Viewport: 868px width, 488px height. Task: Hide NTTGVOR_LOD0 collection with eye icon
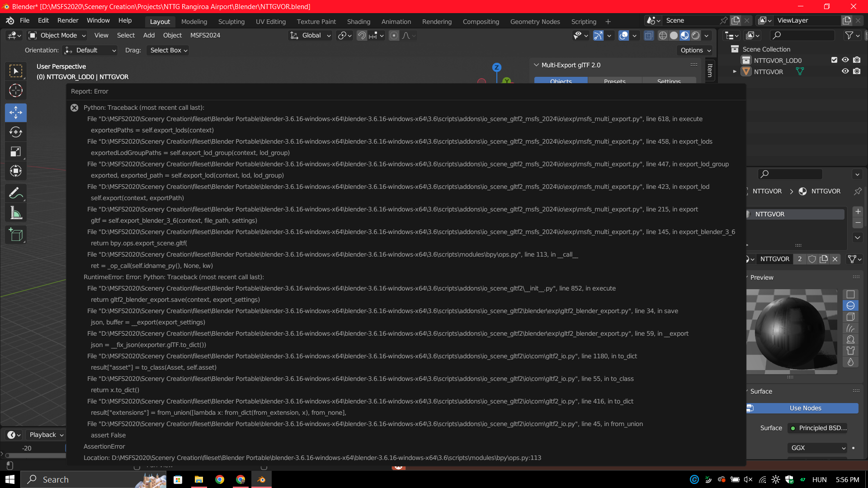[845, 60]
